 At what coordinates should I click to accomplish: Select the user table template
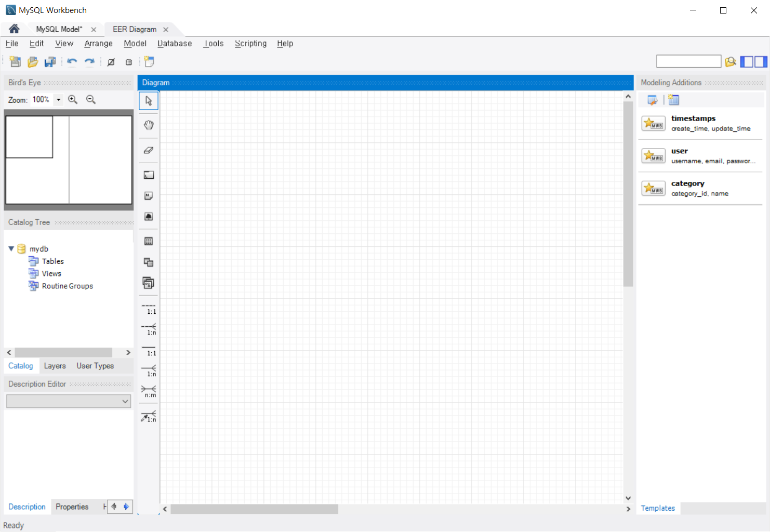[x=700, y=156]
